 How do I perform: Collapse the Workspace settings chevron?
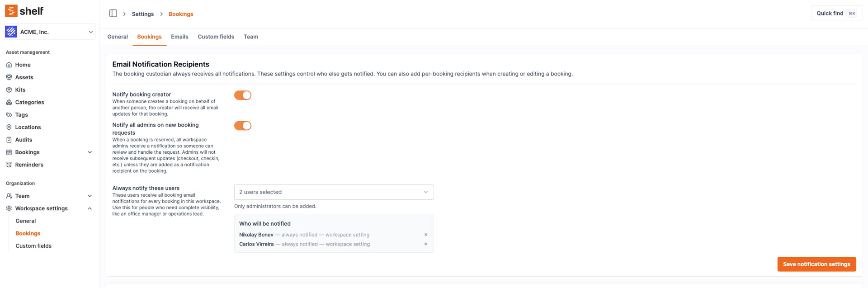tap(90, 208)
